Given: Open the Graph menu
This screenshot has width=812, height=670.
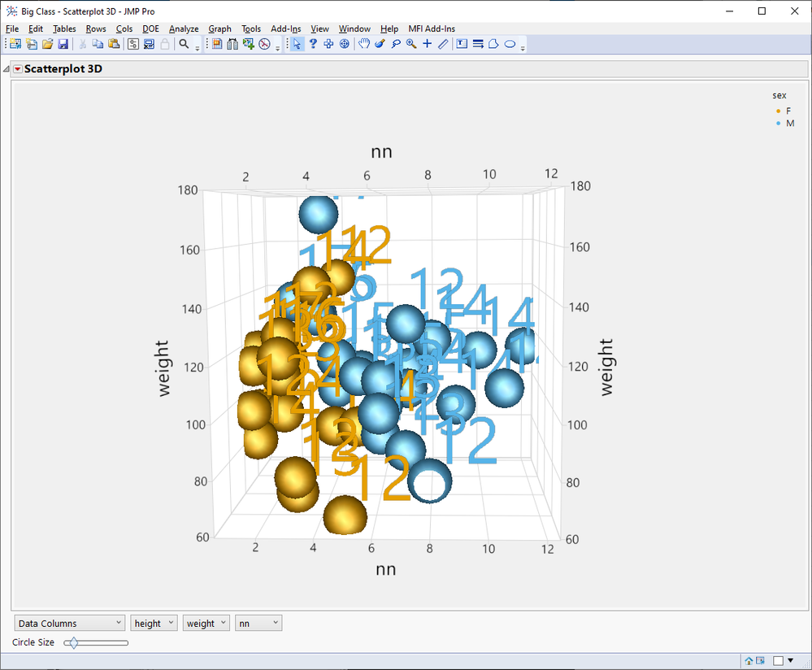Looking at the screenshot, I should pos(219,28).
